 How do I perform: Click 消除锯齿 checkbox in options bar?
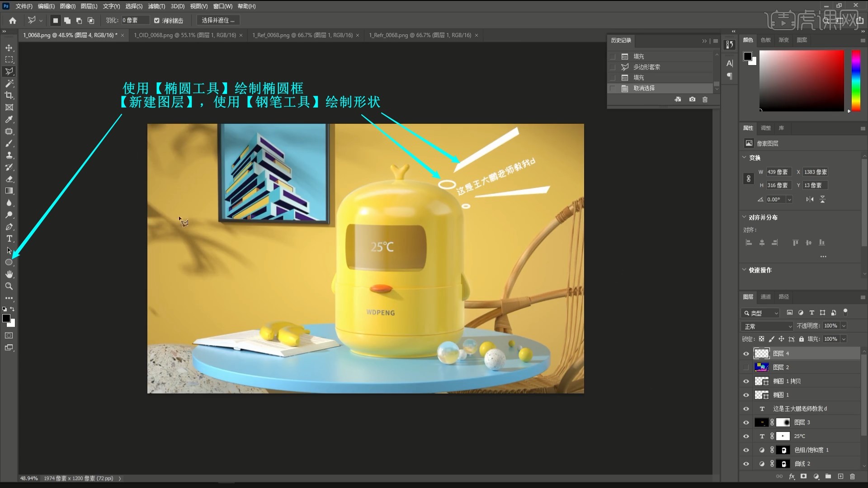[x=157, y=20]
